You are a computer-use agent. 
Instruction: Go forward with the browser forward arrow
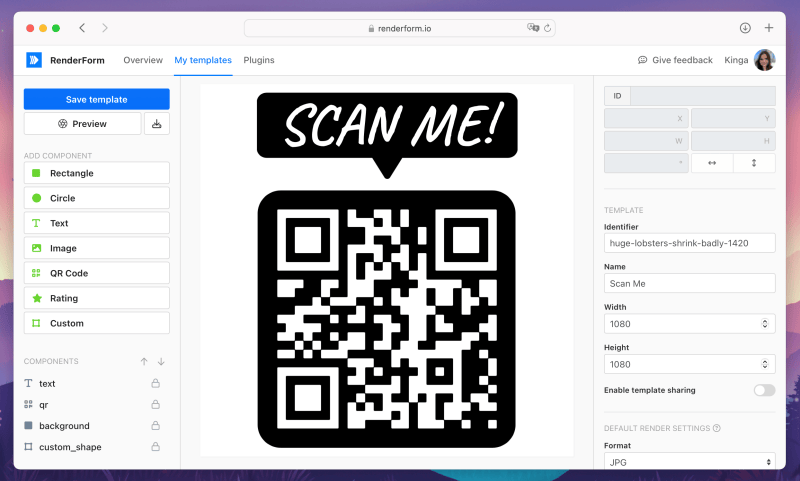click(x=105, y=28)
